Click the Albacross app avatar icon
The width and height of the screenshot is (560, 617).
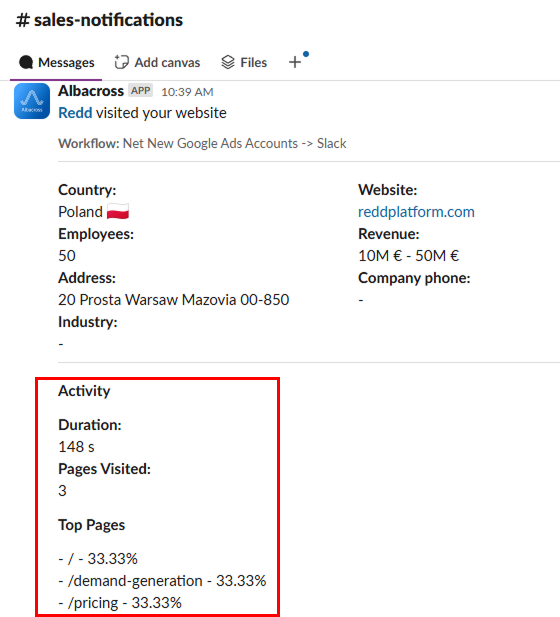pyautogui.click(x=32, y=101)
